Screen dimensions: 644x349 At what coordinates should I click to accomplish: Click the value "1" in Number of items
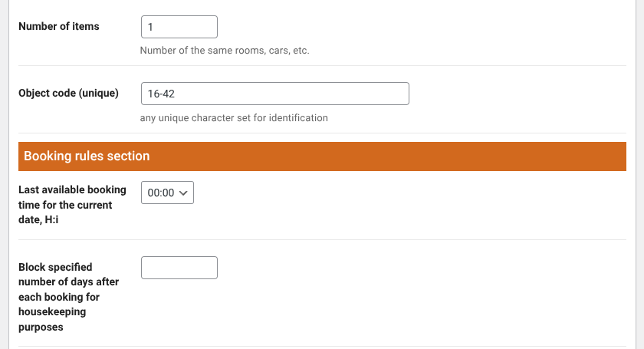(x=151, y=27)
